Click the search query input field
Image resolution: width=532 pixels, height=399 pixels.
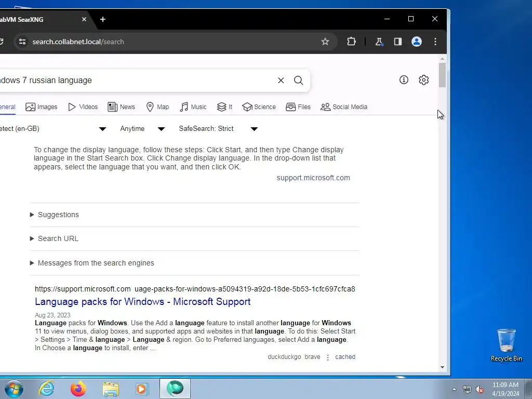pyautogui.click(x=136, y=81)
